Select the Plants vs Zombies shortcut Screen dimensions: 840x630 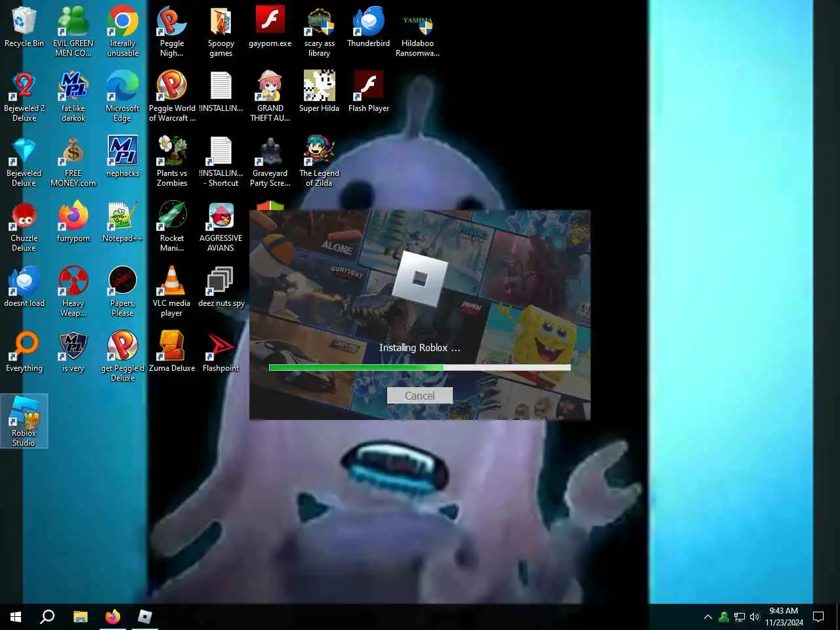pyautogui.click(x=172, y=161)
